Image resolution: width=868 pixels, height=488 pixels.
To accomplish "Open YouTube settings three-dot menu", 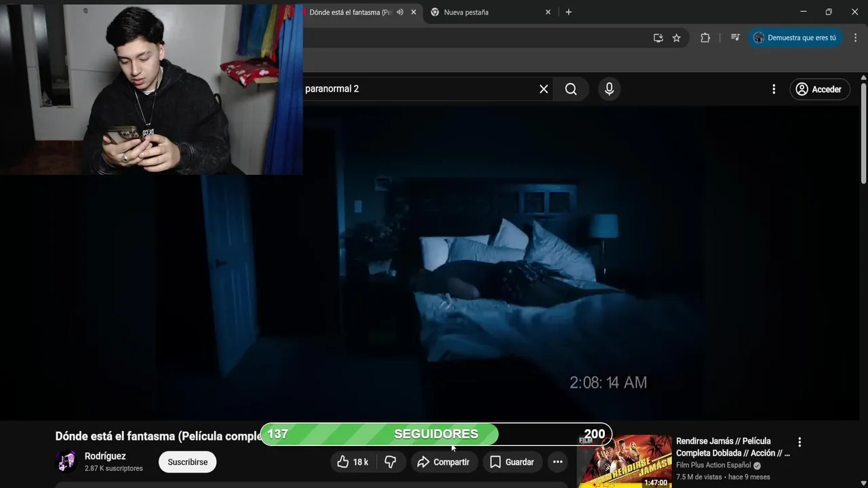I will point(774,89).
